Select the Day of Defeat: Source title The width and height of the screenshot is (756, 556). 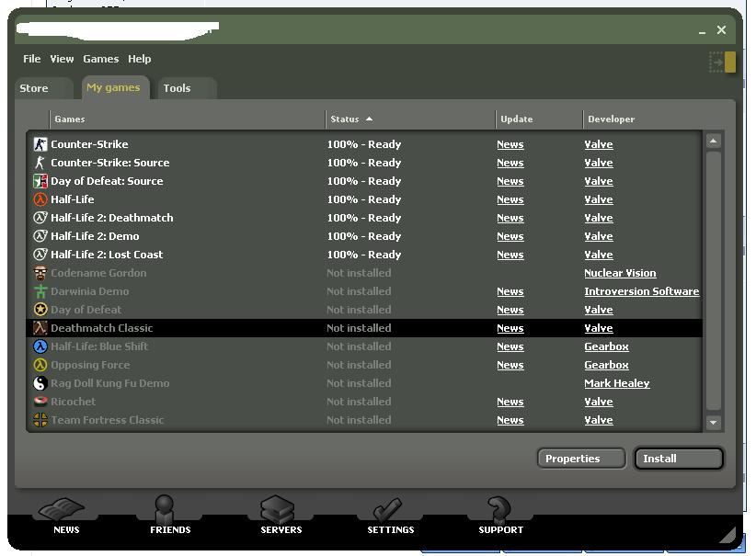tap(107, 181)
